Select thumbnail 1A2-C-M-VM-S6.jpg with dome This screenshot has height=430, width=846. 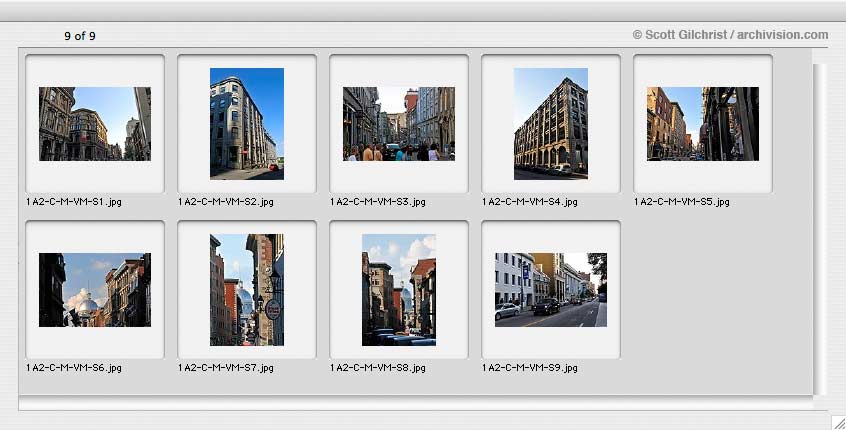coord(95,290)
